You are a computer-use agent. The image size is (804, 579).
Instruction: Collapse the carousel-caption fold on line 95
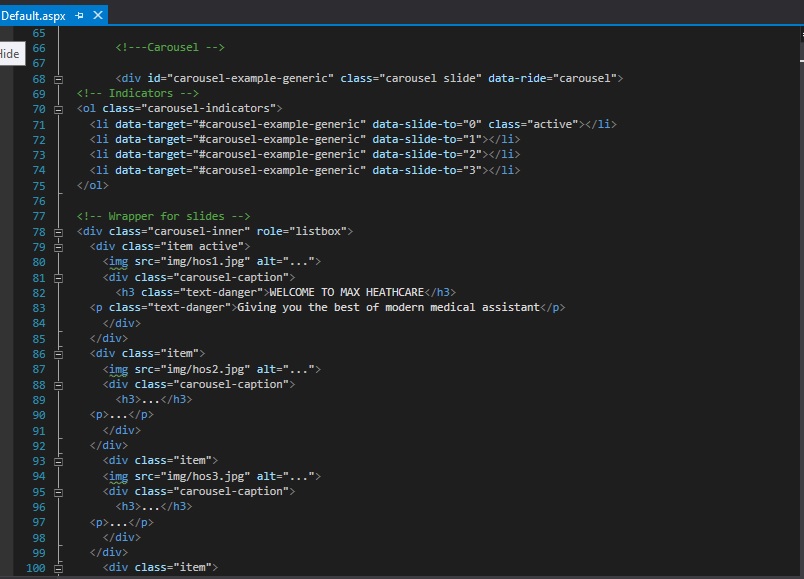[x=57, y=491]
